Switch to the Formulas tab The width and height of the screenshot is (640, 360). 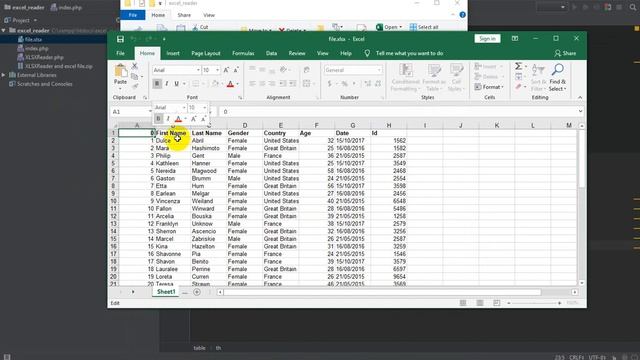(x=243, y=53)
